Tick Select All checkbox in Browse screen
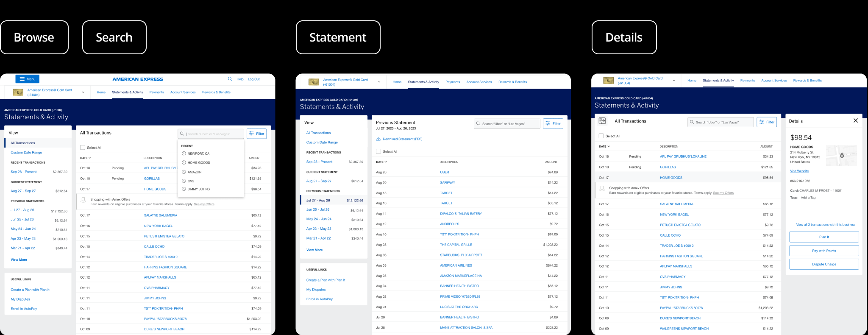 (x=83, y=148)
